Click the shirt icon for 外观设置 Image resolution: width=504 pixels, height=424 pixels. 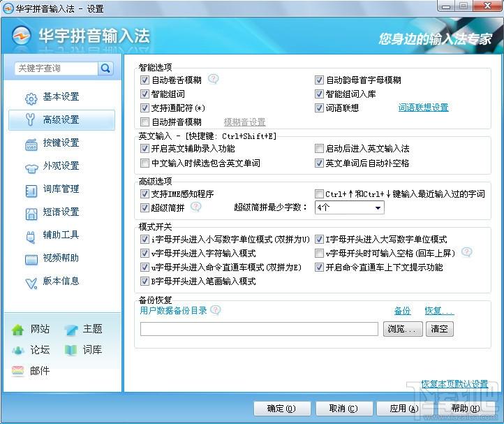(x=31, y=168)
